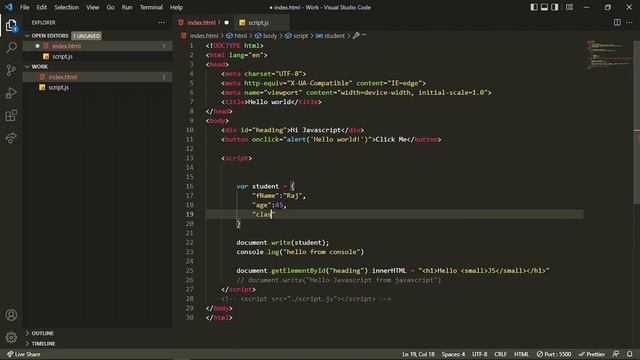The image size is (640, 360).
Task: Click the VS Code logo icon
Action: click(x=9, y=7)
